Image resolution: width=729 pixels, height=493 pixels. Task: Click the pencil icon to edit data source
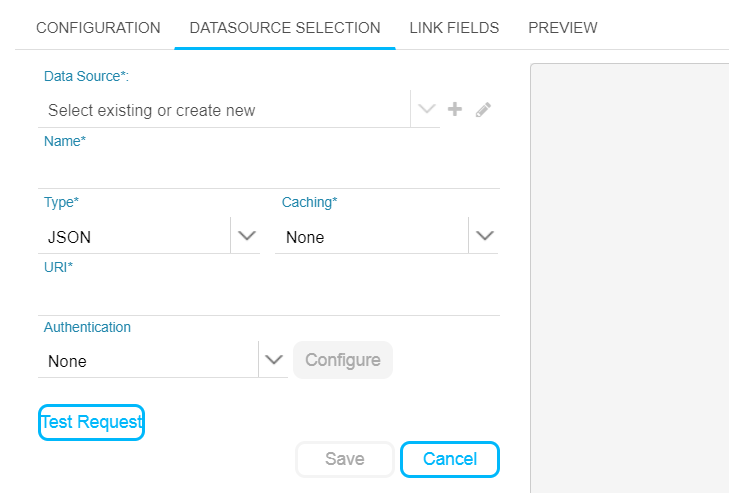pyautogui.click(x=483, y=110)
